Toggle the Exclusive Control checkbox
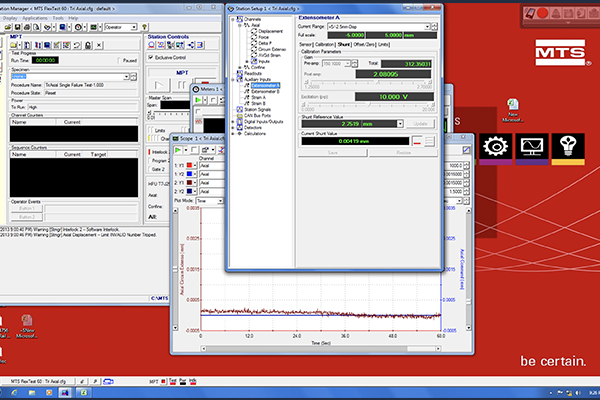Image resolution: width=600 pixels, height=400 pixels. 151,57
